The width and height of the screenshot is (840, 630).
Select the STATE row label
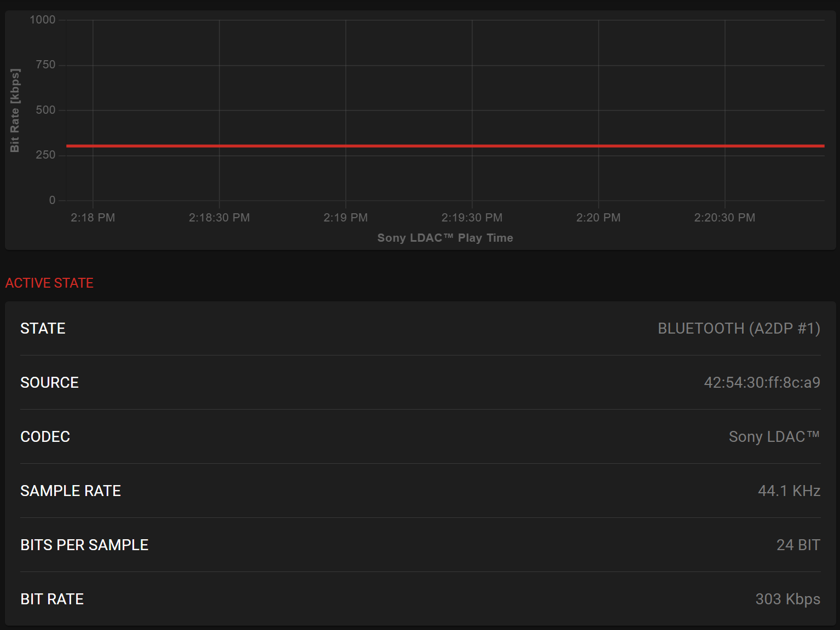point(43,328)
